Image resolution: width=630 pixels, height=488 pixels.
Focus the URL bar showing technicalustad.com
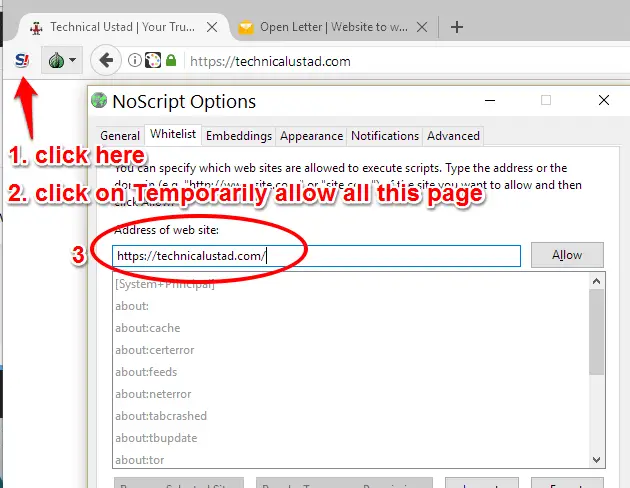(408, 61)
